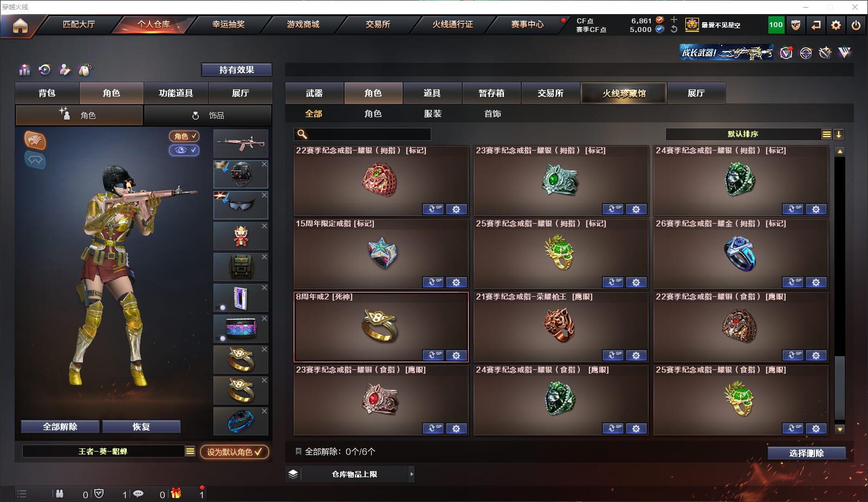Click the 全部解除 button

coord(60,427)
